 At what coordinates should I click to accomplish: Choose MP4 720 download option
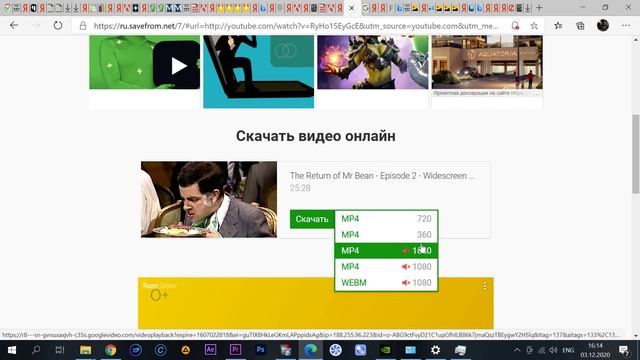(x=386, y=219)
